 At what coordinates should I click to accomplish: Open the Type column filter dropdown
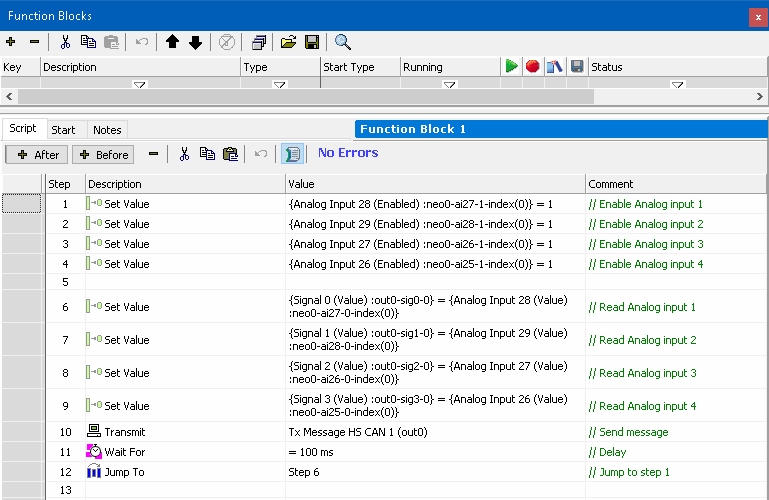click(x=279, y=85)
